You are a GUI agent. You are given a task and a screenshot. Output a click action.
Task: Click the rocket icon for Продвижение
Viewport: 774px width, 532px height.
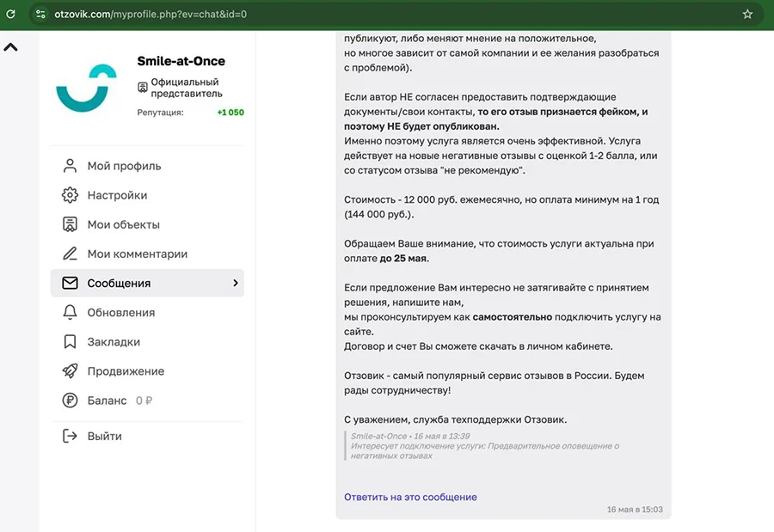pyautogui.click(x=71, y=371)
